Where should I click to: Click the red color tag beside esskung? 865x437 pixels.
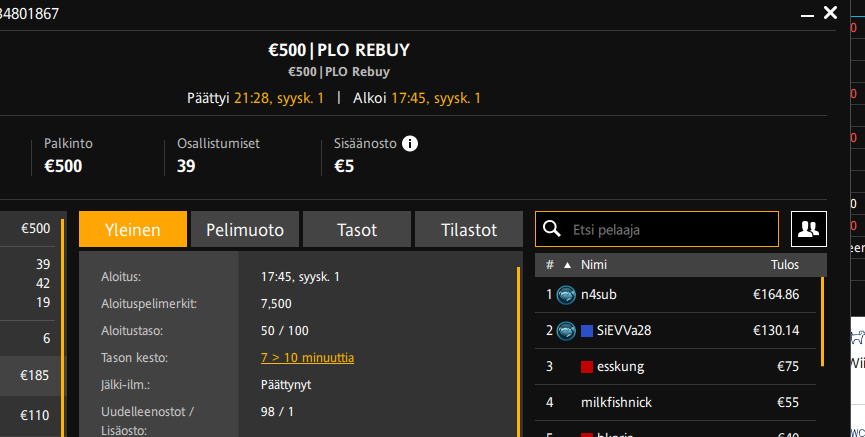pos(587,366)
